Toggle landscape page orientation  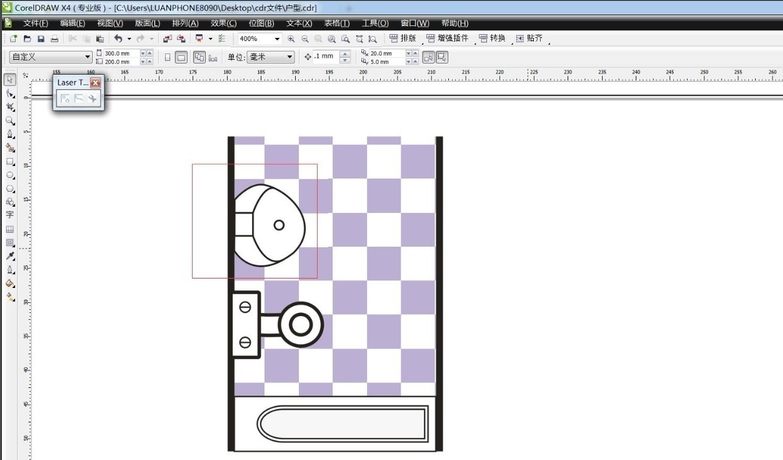(182, 57)
